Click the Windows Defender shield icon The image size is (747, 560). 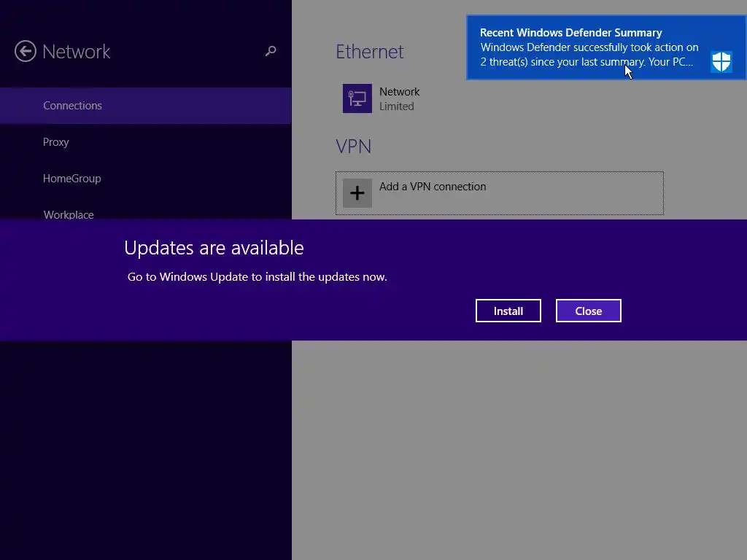pos(721,61)
